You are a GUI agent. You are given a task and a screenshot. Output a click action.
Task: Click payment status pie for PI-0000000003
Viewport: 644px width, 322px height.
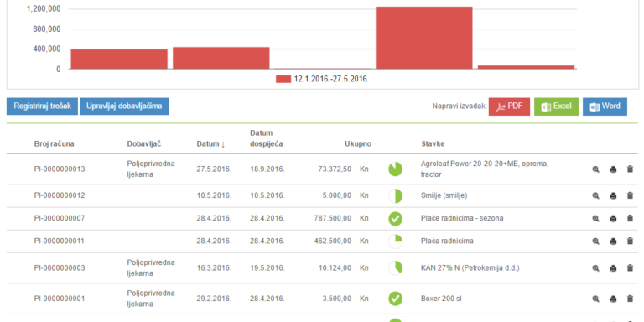pos(395,267)
